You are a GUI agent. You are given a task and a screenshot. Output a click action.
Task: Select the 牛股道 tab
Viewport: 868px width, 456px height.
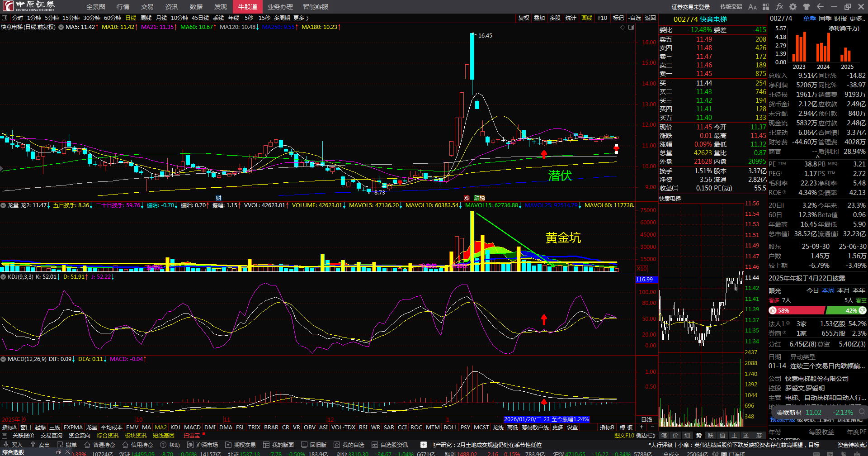248,7
